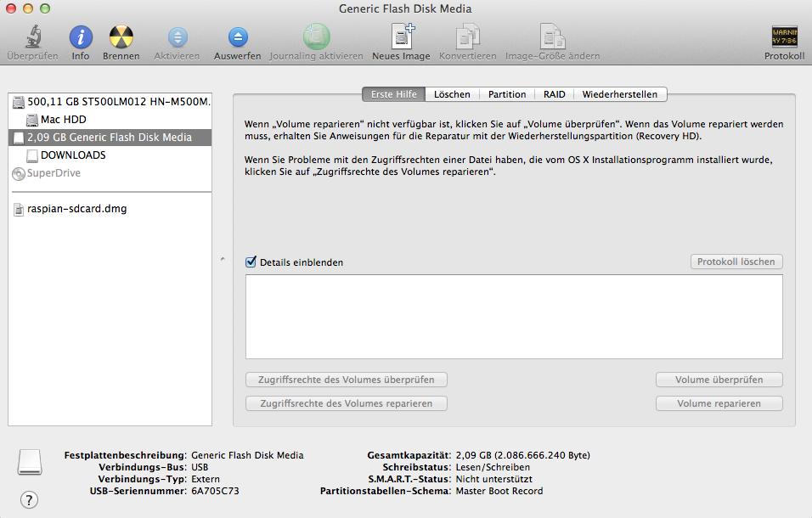Select the 2,09 GB Generic Flash Disk Media row
Screen dimensions: 812x518
[110, 138]
